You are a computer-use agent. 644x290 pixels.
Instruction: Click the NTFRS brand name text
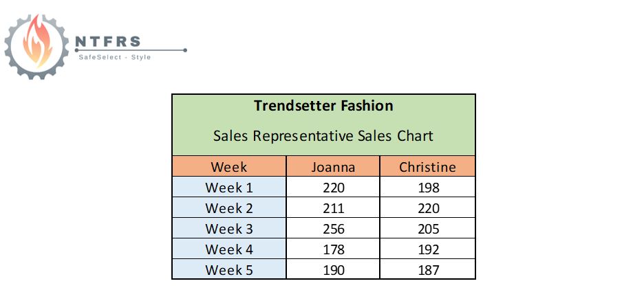(108, 41)
